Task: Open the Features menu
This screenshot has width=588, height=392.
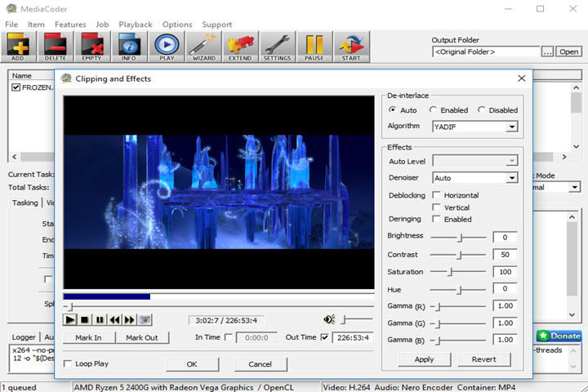Action: click(x=70, y=24)
